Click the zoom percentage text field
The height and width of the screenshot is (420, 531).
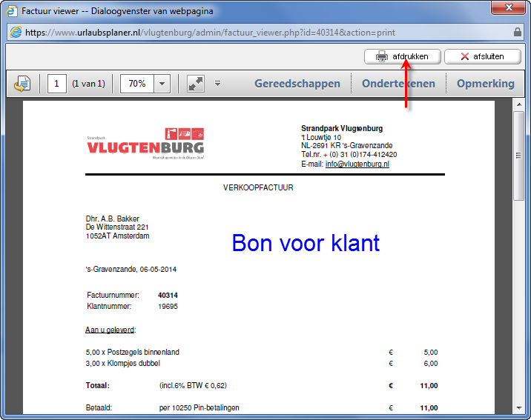[x=137, y=84]
